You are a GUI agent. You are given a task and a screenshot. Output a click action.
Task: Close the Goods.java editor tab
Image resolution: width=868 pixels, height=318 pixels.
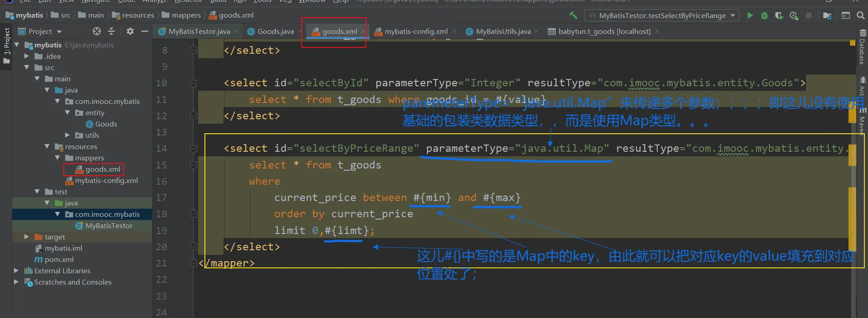coord(300,31)
